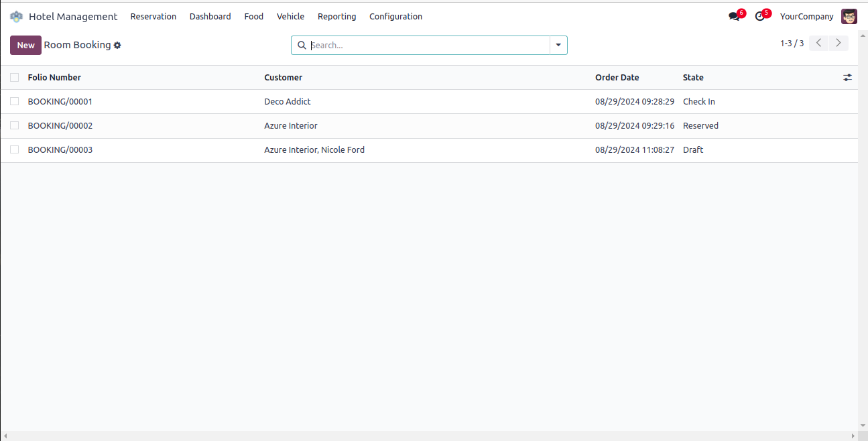Open the Reservation menu
Screen dimensions: 868x441
click(x=153, y=17)
